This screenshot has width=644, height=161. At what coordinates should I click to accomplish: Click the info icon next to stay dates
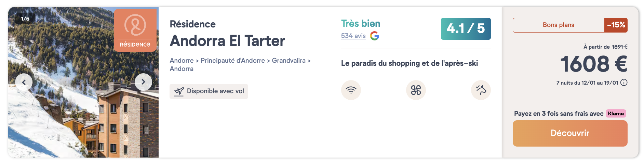pyautogui.click(x=624, y=83)
